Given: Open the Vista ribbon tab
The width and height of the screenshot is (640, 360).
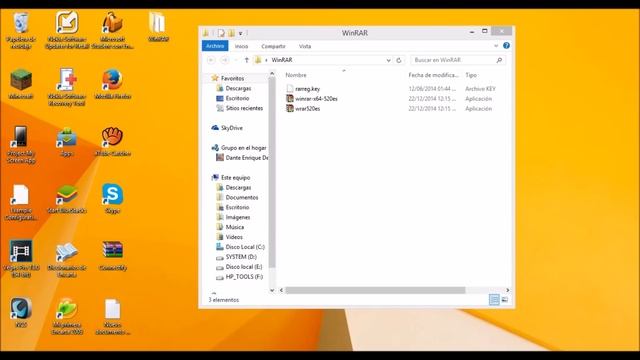Looking at the screenshot, I should point(305,46).
